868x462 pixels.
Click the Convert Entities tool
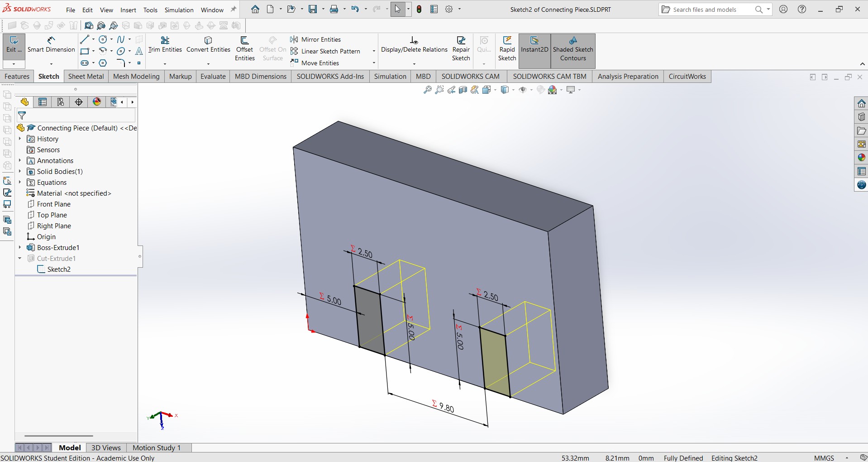pos(208,45)
